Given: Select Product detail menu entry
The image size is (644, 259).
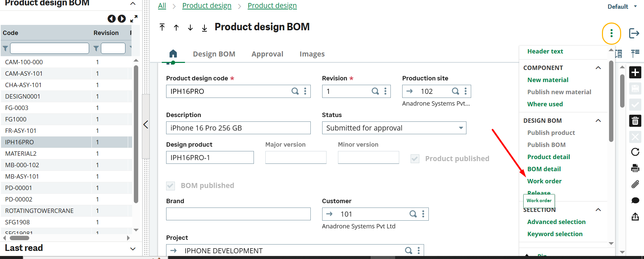Looking at the screenshot, I should pos(548,157).
